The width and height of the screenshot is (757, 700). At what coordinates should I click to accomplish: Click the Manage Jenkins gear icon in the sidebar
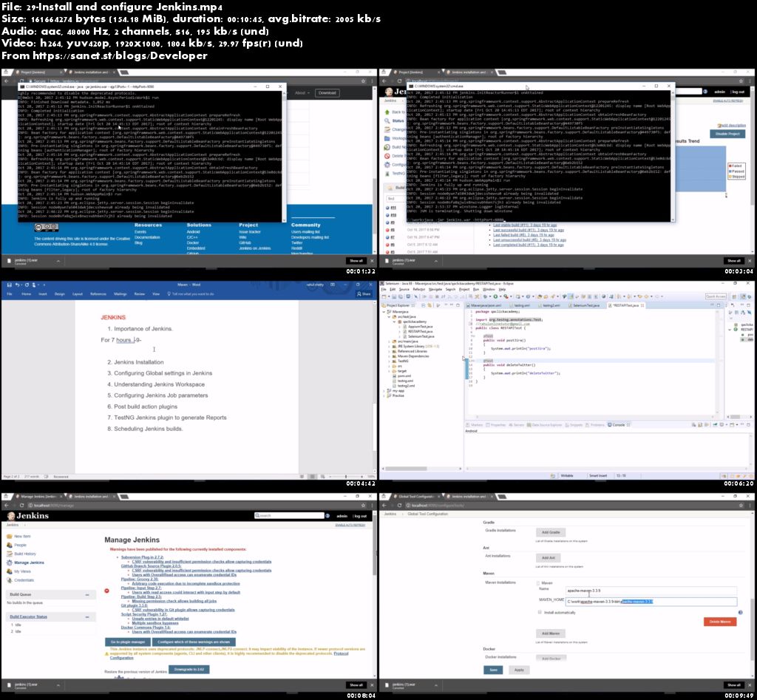click(x=10, y=563)
